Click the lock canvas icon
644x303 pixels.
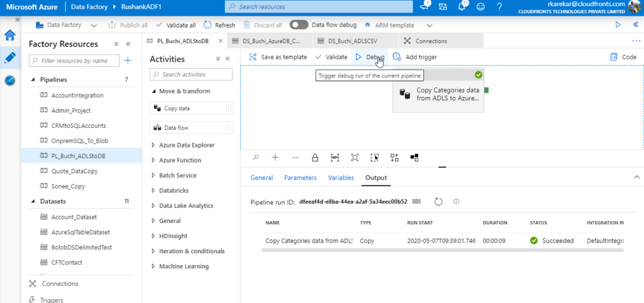(314, 157)
